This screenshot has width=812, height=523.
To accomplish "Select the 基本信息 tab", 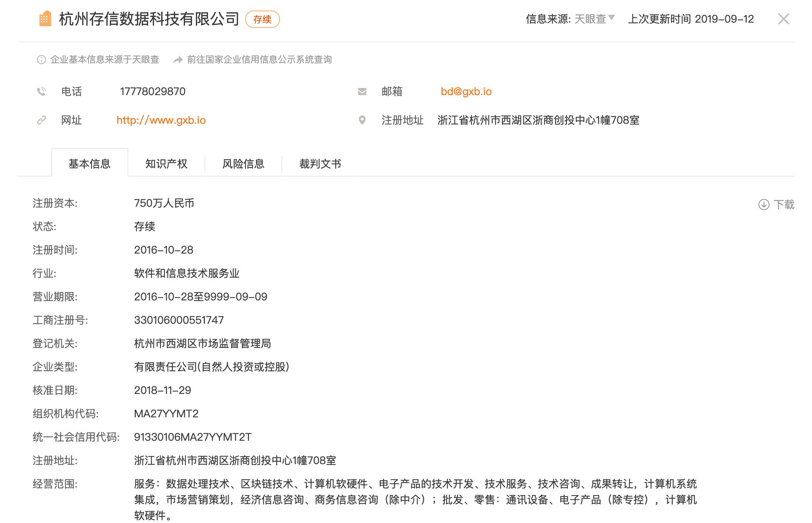I will coord(90,164).
